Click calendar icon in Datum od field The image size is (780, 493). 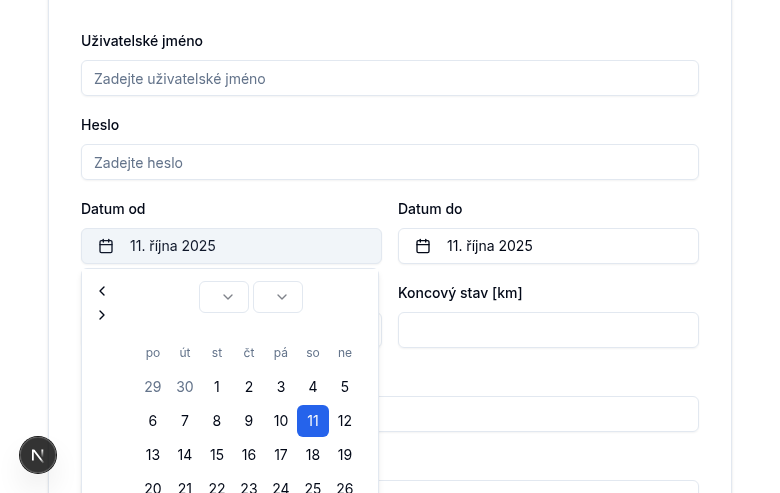(106, 246)
